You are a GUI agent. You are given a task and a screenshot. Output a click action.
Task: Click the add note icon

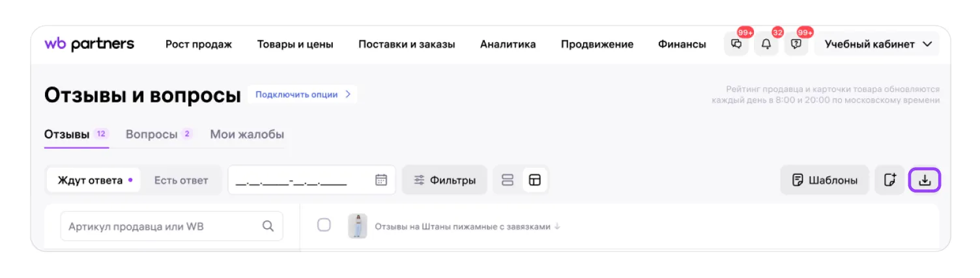889,180
